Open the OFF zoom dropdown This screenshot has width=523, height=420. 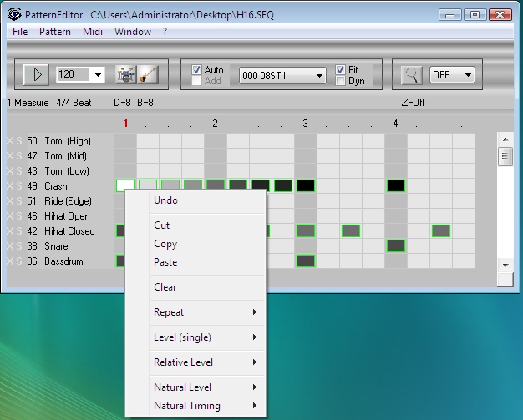[x=468, y=75]
